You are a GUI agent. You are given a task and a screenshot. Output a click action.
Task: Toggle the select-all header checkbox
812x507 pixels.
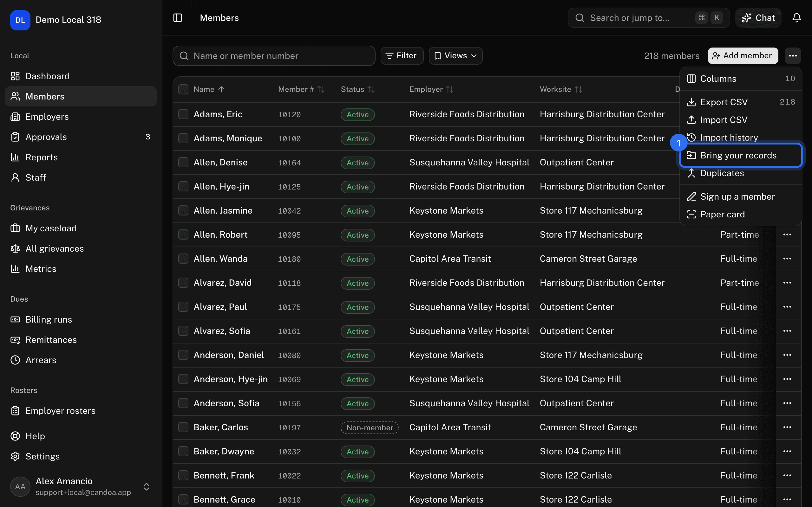tap(183, 89)
